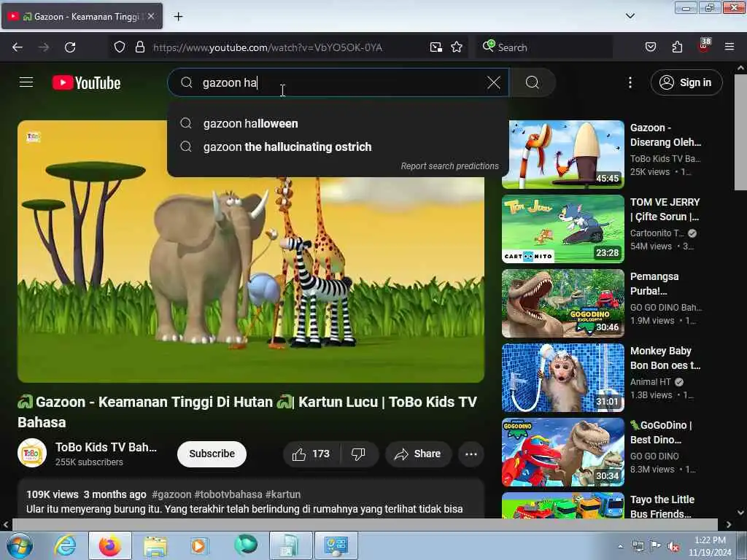Click Report search predictions link
Screen dimensions: 747x560
pyautogui.click(x=449, y=166)
